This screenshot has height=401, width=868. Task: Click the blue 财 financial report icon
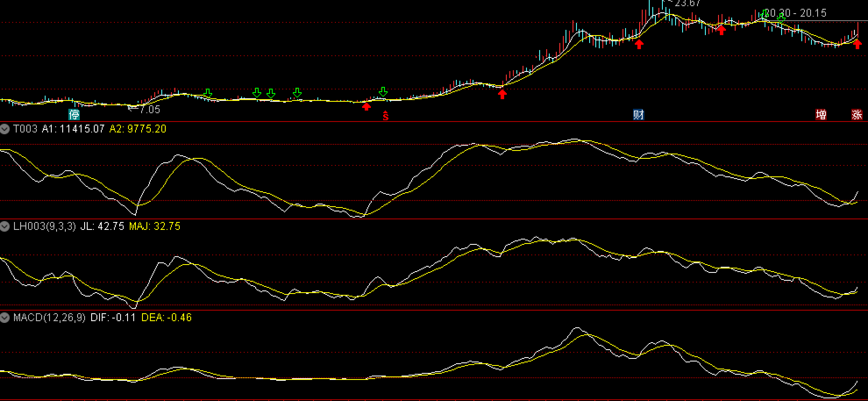coord(639,115)
